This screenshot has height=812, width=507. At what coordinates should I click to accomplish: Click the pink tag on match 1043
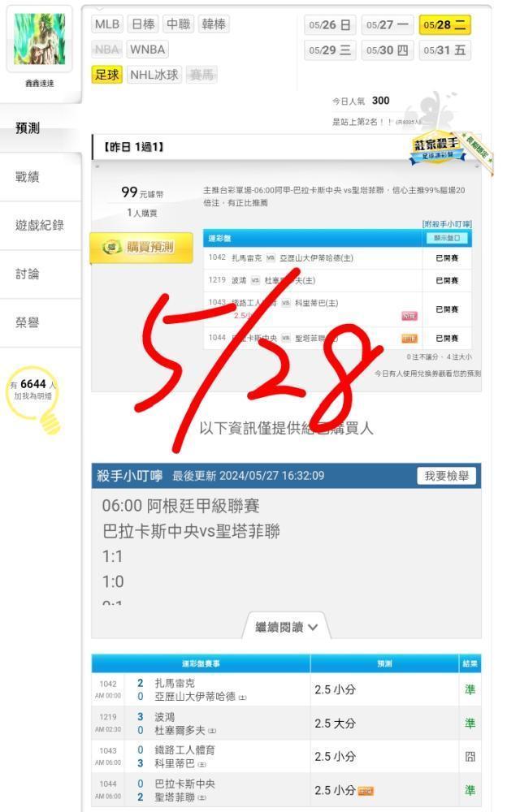pos(409,315)
